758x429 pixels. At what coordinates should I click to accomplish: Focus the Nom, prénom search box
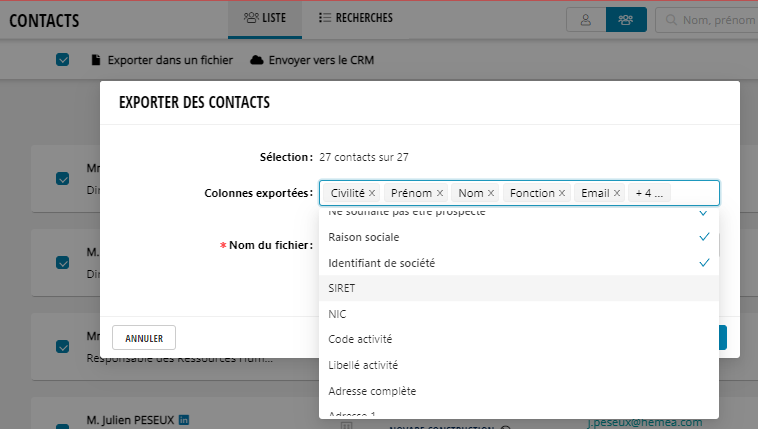click(x=708, y=20)
